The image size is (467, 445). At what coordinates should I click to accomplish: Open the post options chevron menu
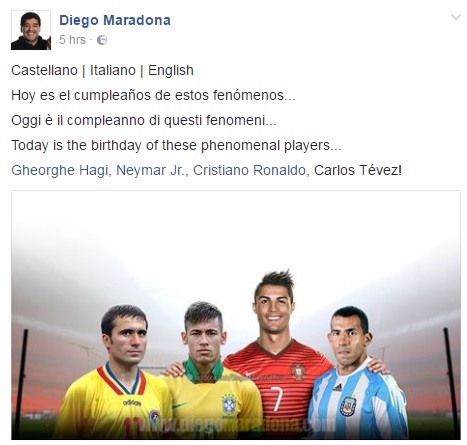click(x=456, y=17)
